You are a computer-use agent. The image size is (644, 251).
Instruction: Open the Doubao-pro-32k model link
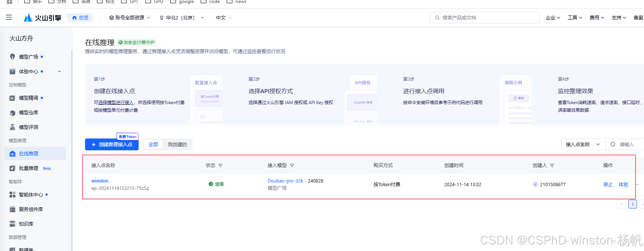285,181
